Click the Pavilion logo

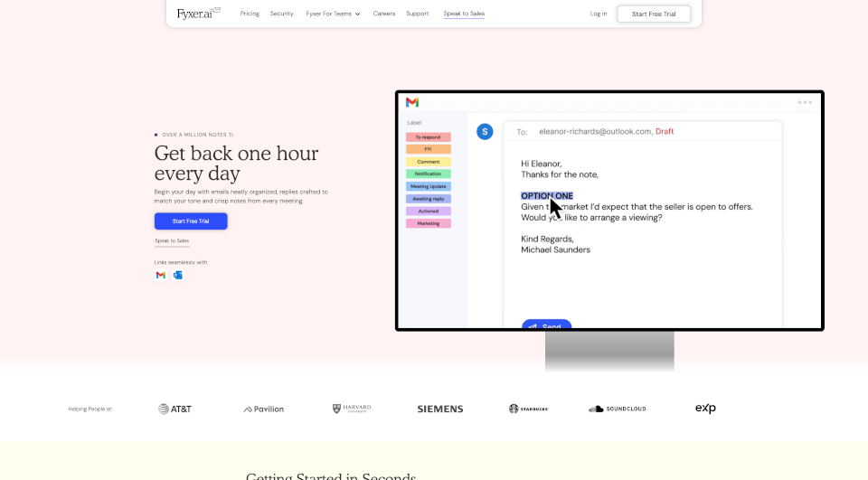(263, 409)
